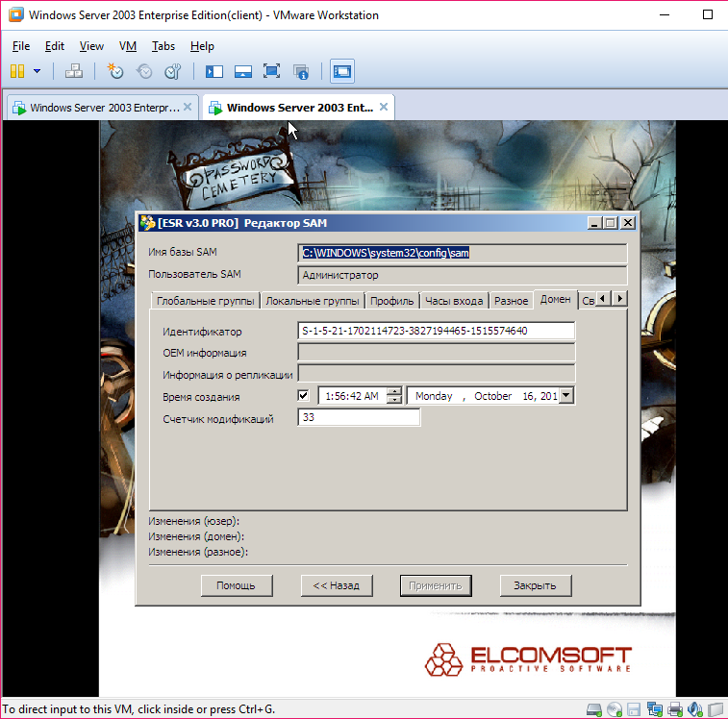This screenshot has width=728, height=719.
Task: Toggle the Время создания checkbox
Action: tap(303, 395)
